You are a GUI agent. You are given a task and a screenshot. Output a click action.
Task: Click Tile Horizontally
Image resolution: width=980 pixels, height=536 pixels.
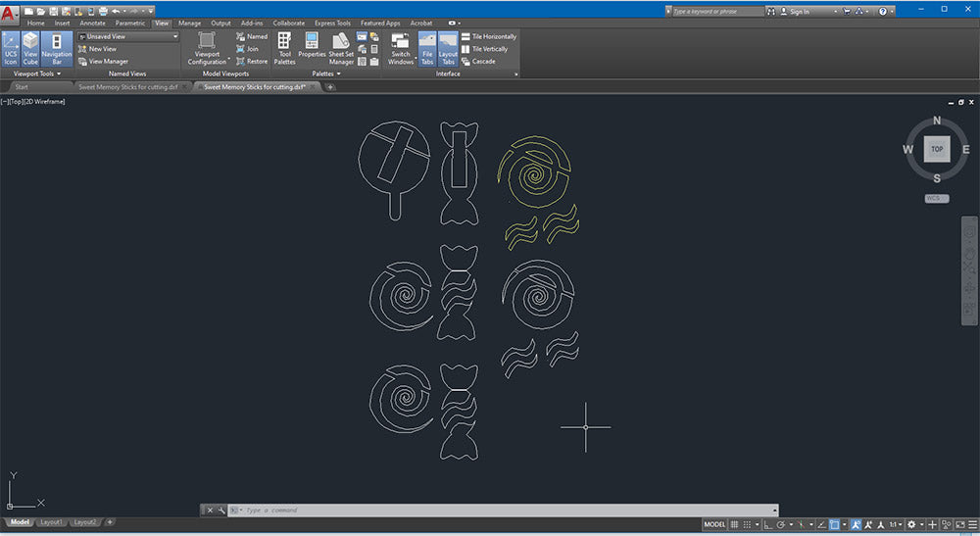tap(494, 36)
